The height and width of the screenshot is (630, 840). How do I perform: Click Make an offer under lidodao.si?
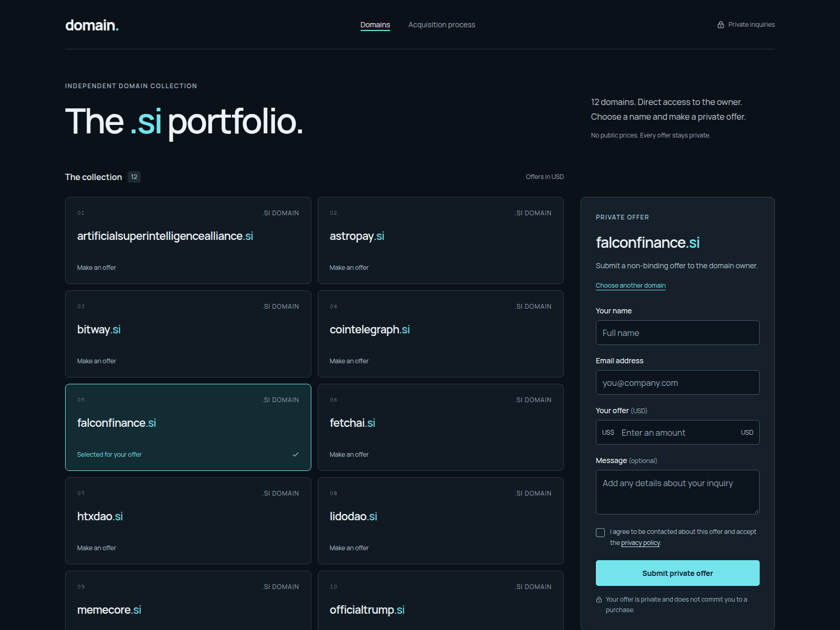tap(349, 548)
